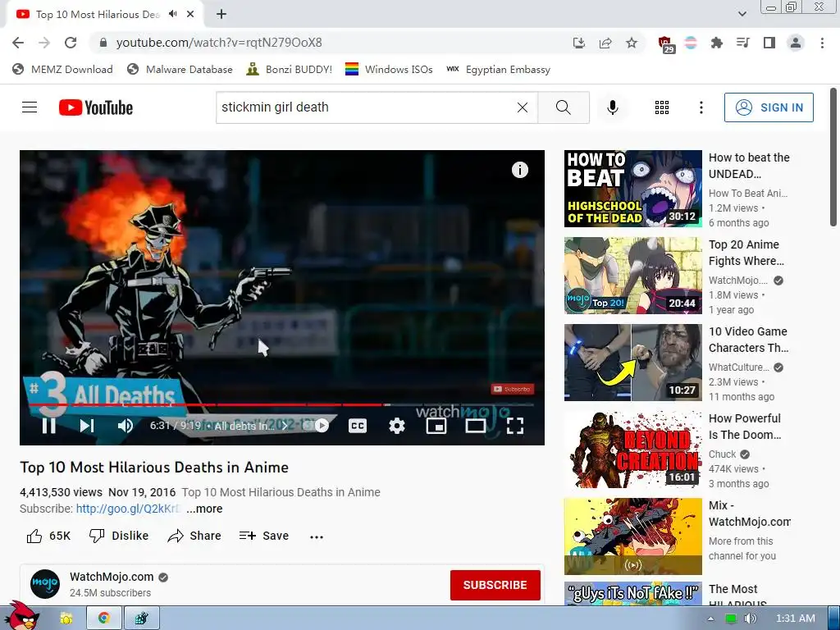The image size is (840, 630).
Task: Click the SIGN IN button
Action: 769,107
